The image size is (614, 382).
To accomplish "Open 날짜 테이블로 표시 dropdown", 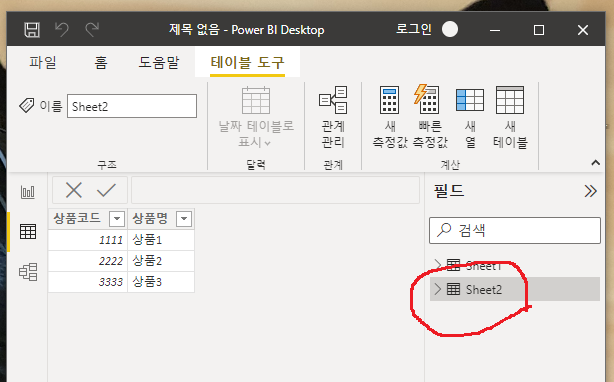I will click(x=256, y=117).
